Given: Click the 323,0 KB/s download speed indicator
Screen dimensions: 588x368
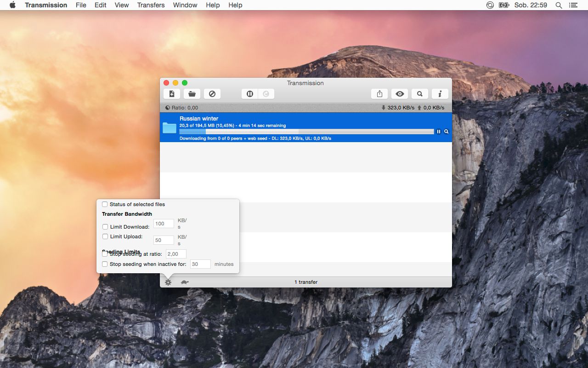Looking at the screenshot, I should pyautogui.click(x=398, y=108).
